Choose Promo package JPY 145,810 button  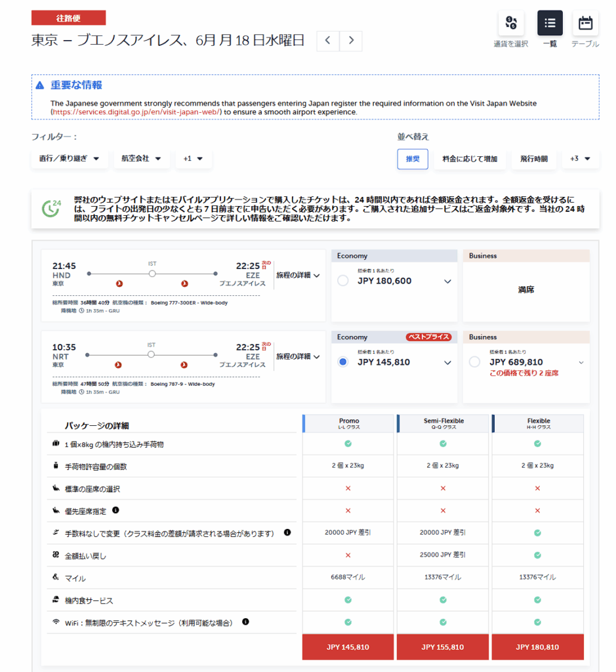348,647
